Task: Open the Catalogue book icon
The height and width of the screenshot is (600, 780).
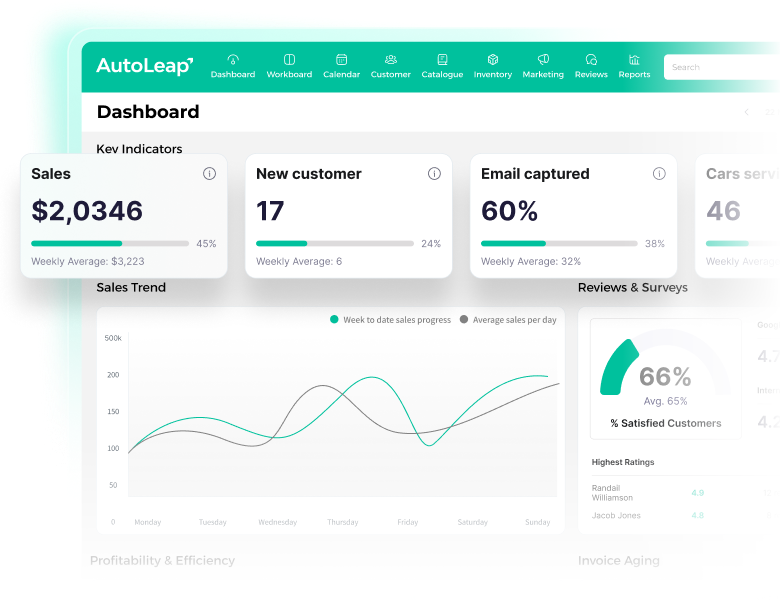Action: pos(442,60)
